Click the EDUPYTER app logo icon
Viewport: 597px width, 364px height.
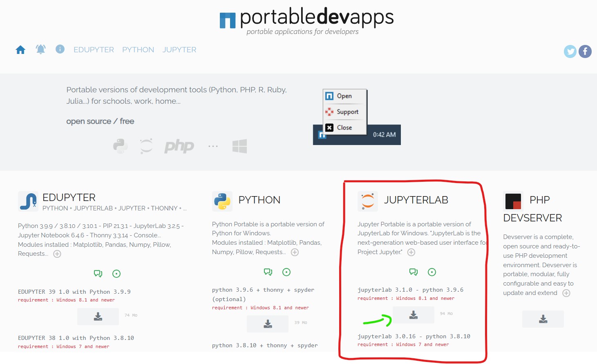(x=28, y=201)
